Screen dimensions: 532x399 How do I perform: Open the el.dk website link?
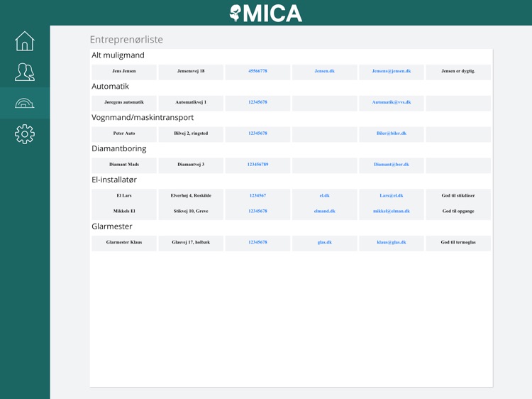[x=324, y=195]
